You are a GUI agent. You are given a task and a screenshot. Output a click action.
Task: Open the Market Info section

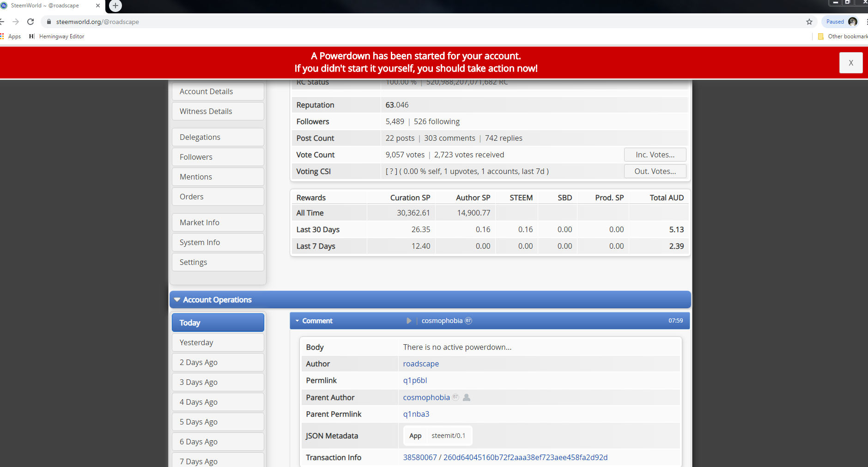(x=218, y=222)
